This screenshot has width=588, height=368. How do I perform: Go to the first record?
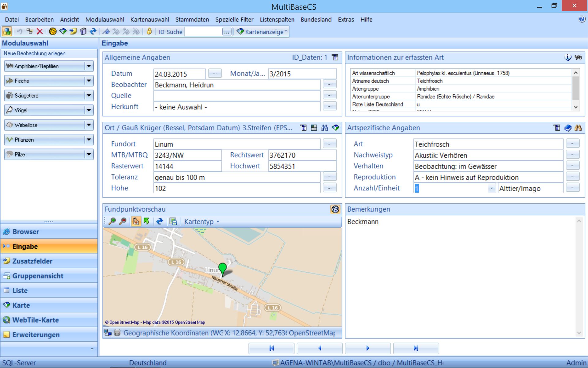(271, 348)
